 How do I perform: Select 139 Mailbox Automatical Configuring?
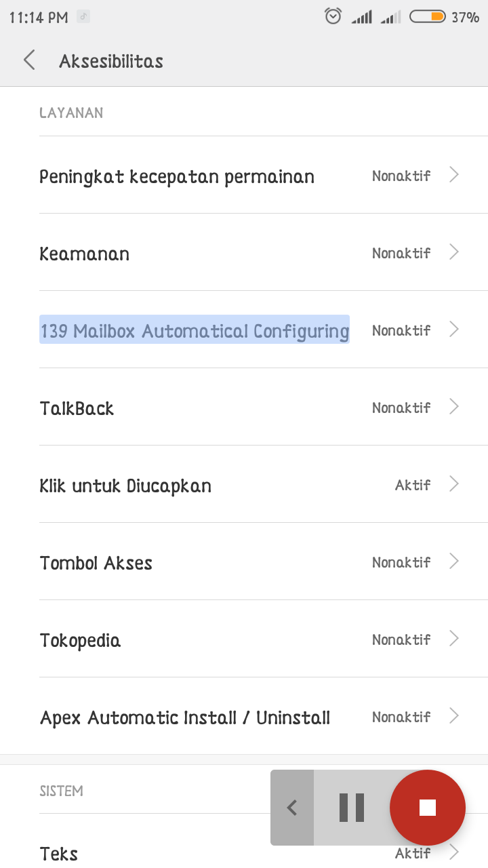[195, 330]
